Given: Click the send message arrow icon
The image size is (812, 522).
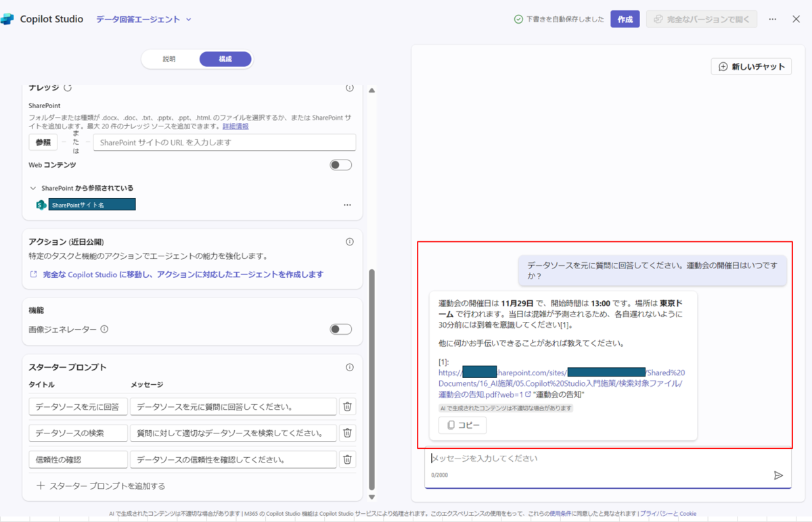Looking at the screenshot, I should [x=778, y=475].
